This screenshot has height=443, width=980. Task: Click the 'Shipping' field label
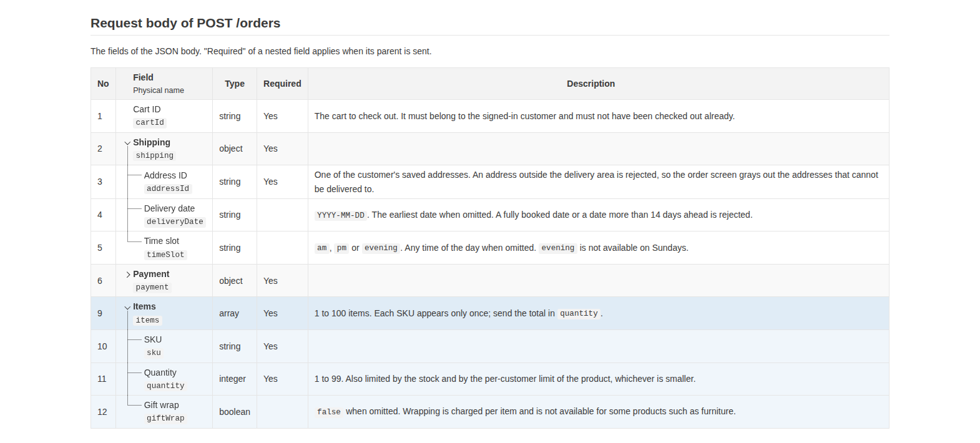pos(152,142)
